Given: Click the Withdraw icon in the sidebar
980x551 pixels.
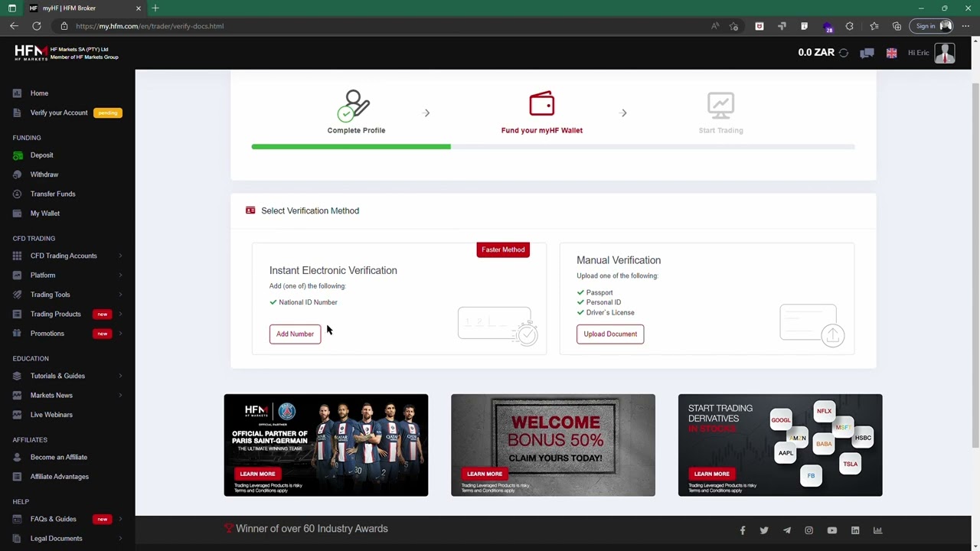Looking at the screenshot, I should pyautogui.click(x=17, y=174).
